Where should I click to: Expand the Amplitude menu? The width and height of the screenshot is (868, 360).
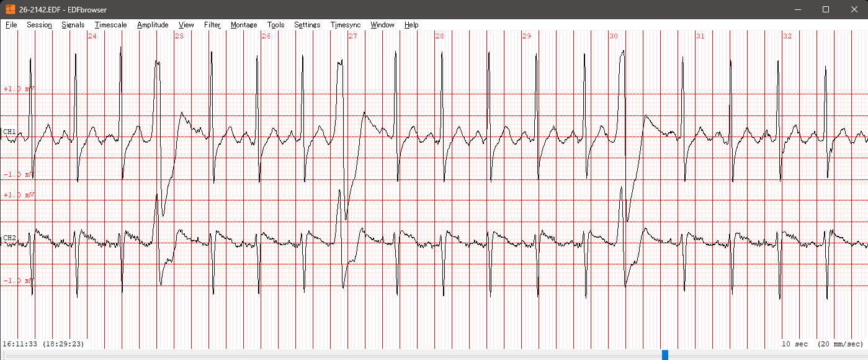tap(153, 25)
